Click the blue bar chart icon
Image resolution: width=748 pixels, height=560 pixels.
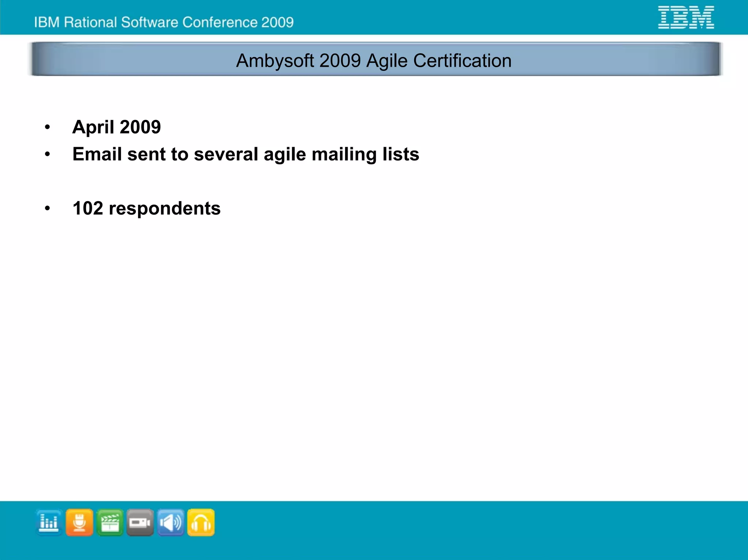(49, 522)
